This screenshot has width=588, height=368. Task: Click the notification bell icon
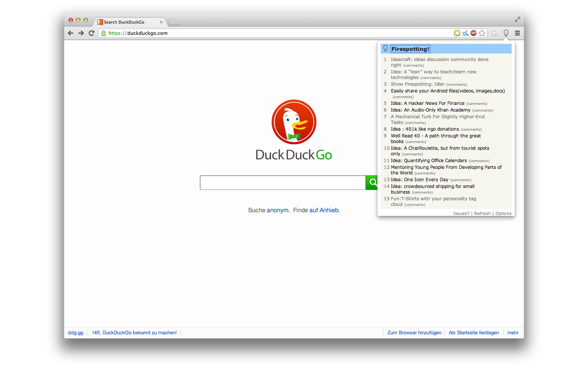494,33
